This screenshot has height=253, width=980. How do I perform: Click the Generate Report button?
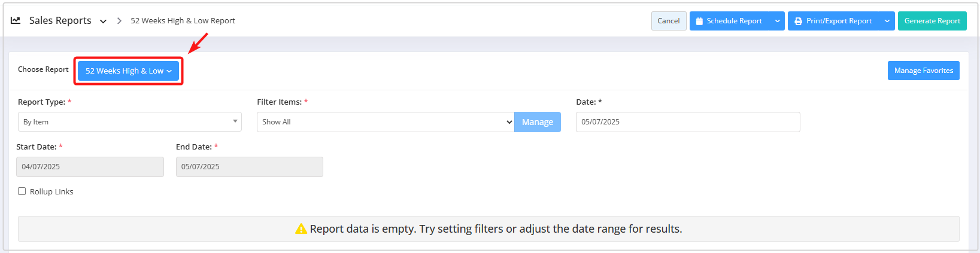[x=932, y=21]
